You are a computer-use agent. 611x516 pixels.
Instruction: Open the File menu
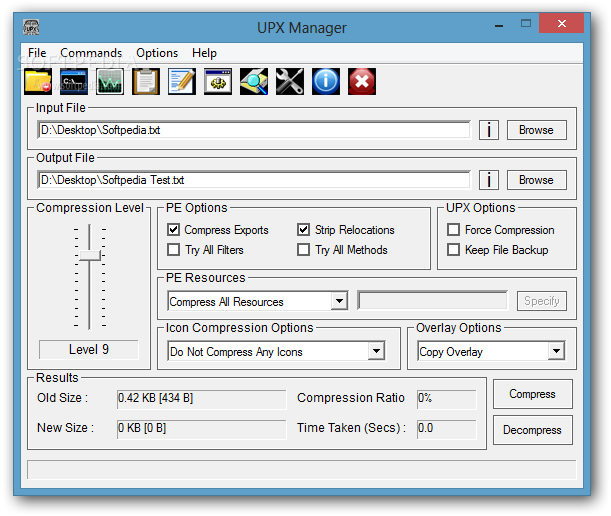37,53
